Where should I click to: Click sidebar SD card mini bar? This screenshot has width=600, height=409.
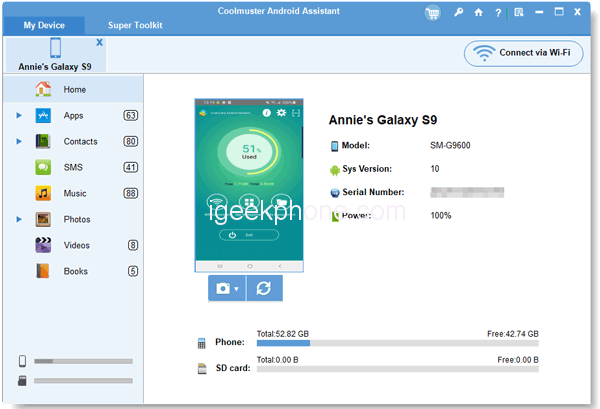click(83, 381)
